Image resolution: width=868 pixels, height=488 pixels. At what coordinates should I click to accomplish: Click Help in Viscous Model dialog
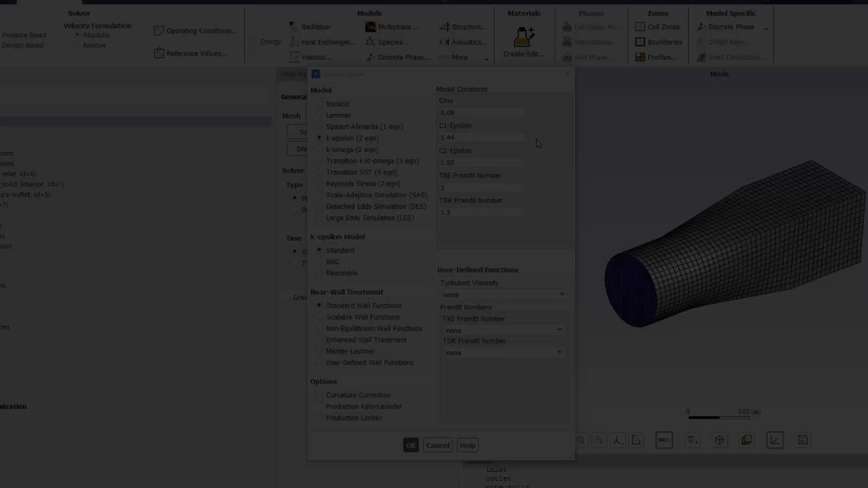pyautogui.click(x=467, y=445)
